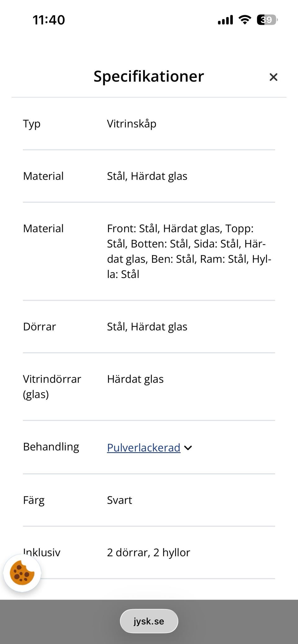298x644 pixels.
Task: Expand the chevron next to Pulverlackerad
Action: pyautogui.click(x=188, y=448)
